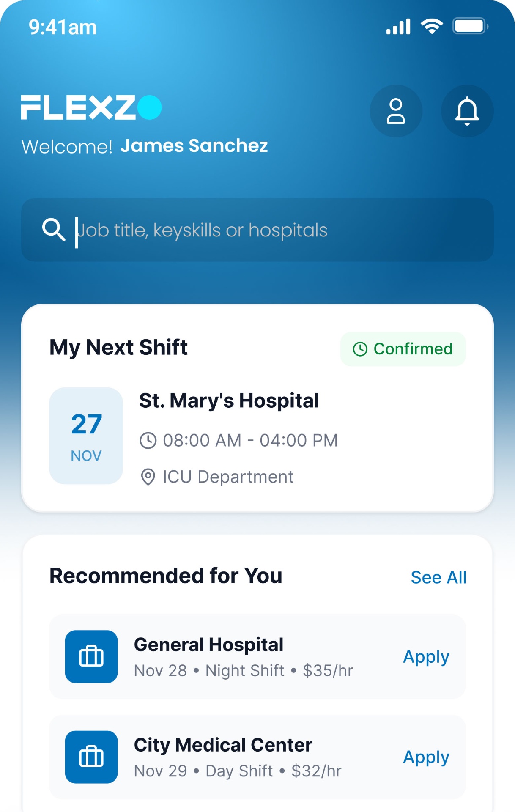Image resolution: width=515 pixels, height=812 pixels.
Task: Open the General Hospital job listing
Action: pos(257,656)
